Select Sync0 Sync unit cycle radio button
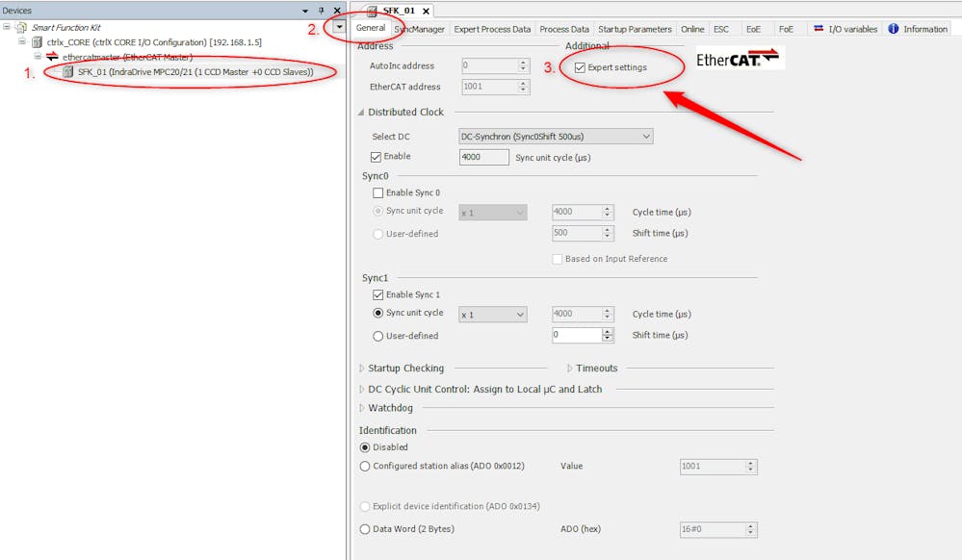Screen dimensions: 962x560 (377, 211)
